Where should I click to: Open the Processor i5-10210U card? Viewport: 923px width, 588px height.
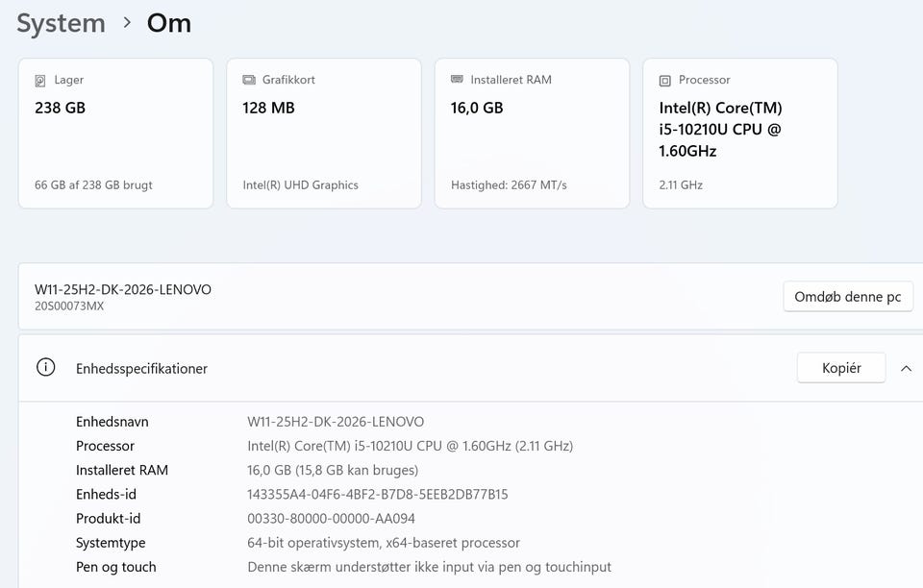click(x=739, y=135)
